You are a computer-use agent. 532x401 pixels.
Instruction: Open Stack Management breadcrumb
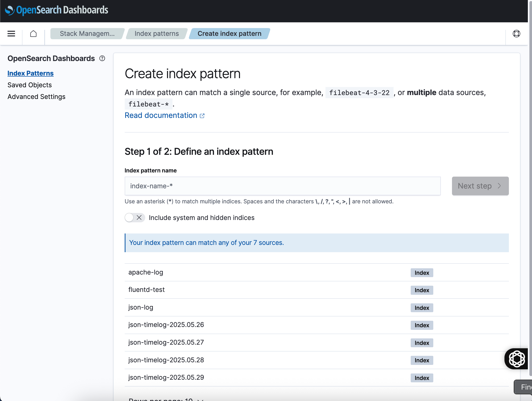click(87, 34)
